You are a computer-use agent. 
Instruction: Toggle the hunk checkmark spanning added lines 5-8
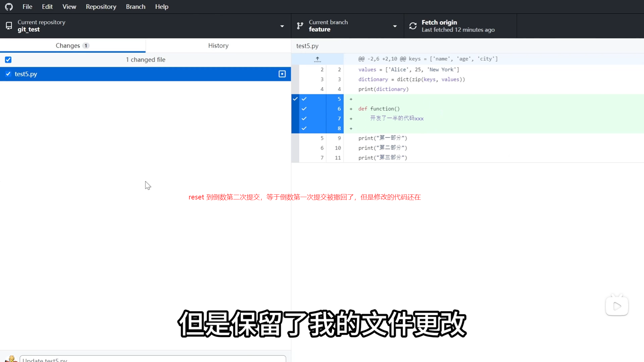(295, 99)
